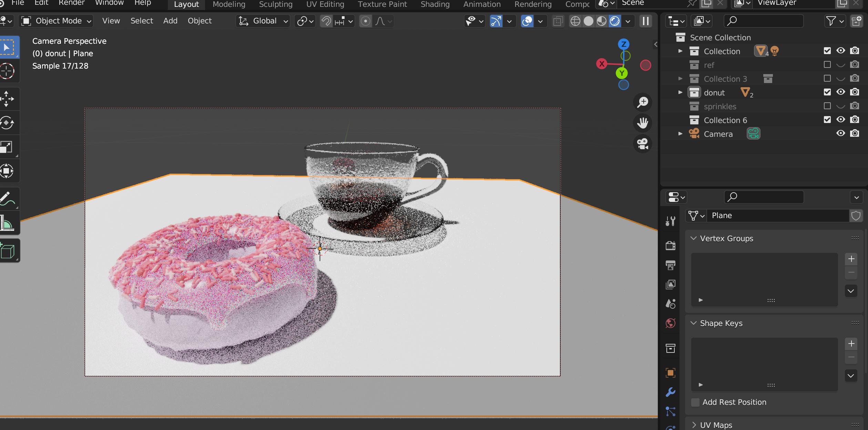Click the zoom viewport magnifier icon
This screenshot has width=868, height=430.
[x=643, y=102]
